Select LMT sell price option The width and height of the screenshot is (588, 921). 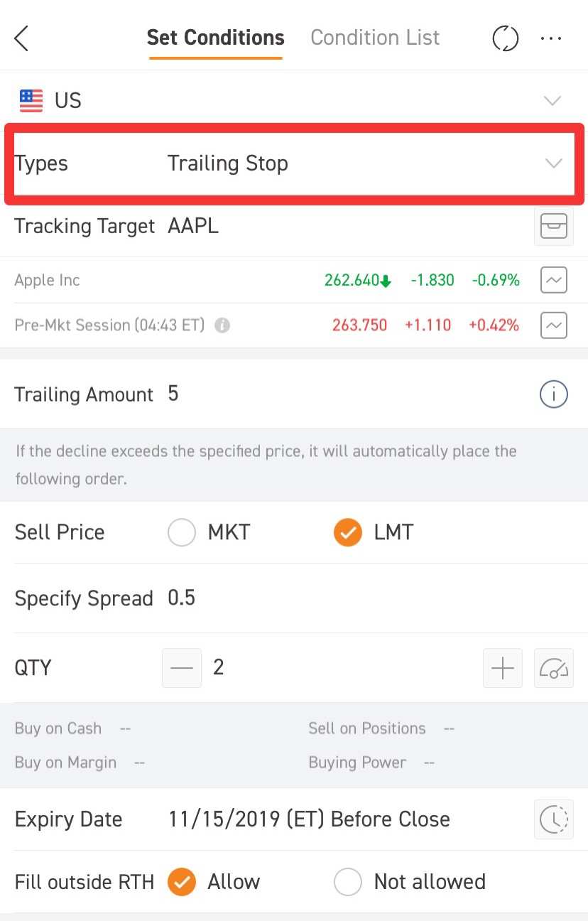[348, 532]
